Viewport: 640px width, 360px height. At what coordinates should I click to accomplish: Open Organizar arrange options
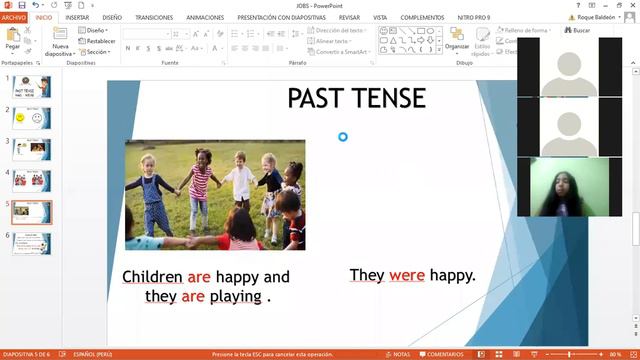coord(457,39)
